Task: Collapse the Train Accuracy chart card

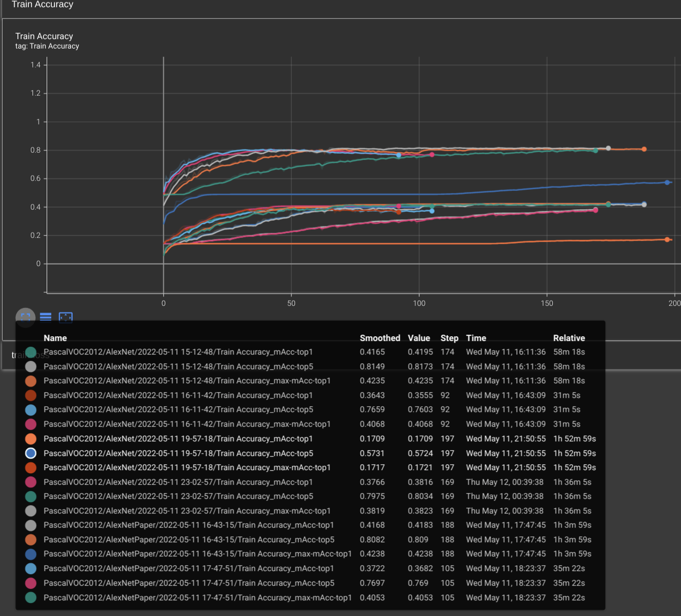Action: 44,36
